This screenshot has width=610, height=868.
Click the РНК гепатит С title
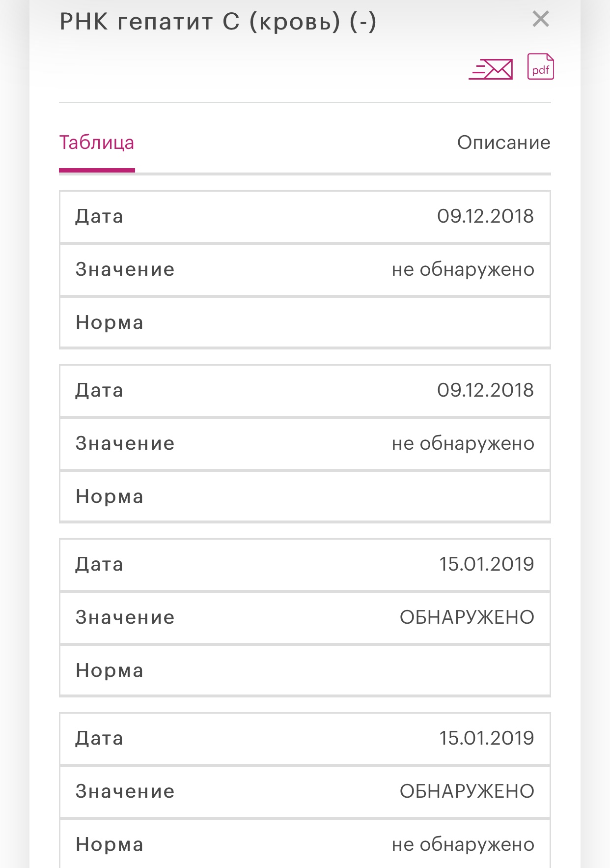(218, 22)
